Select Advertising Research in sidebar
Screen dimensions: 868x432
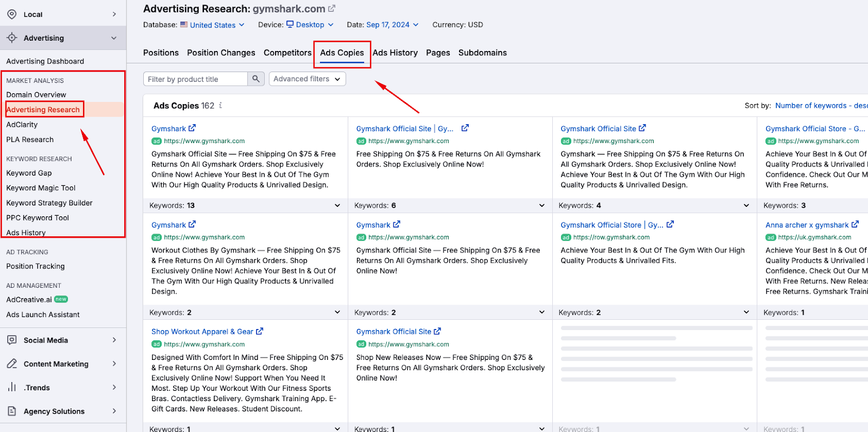tap(43, 109)
